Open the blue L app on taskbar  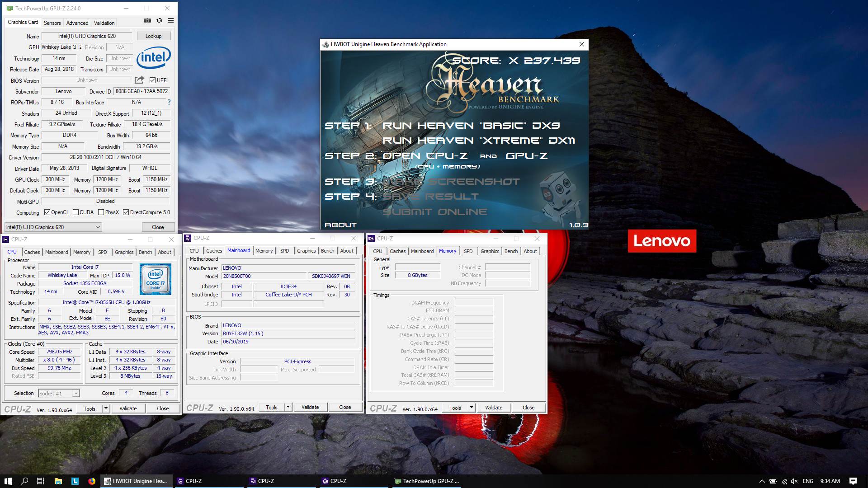tap(75, 481)
